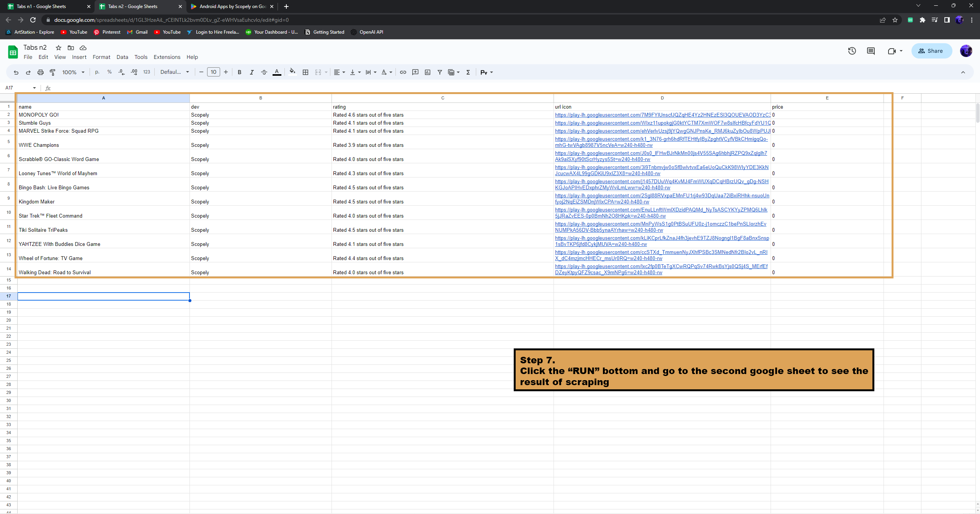This screenshot has width=980, height=514.
Task: Collapse the toolbar with the chevron
Action: click(x=963, y=72)
